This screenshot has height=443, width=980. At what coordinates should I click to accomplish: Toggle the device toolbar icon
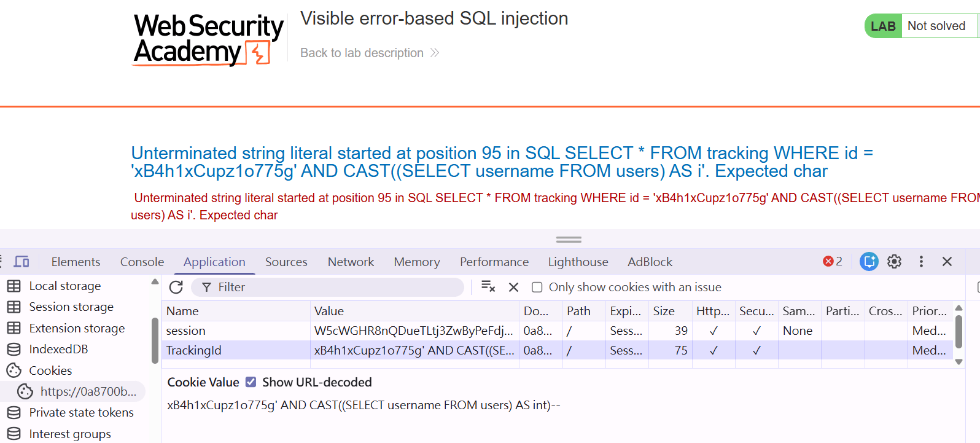21,262
